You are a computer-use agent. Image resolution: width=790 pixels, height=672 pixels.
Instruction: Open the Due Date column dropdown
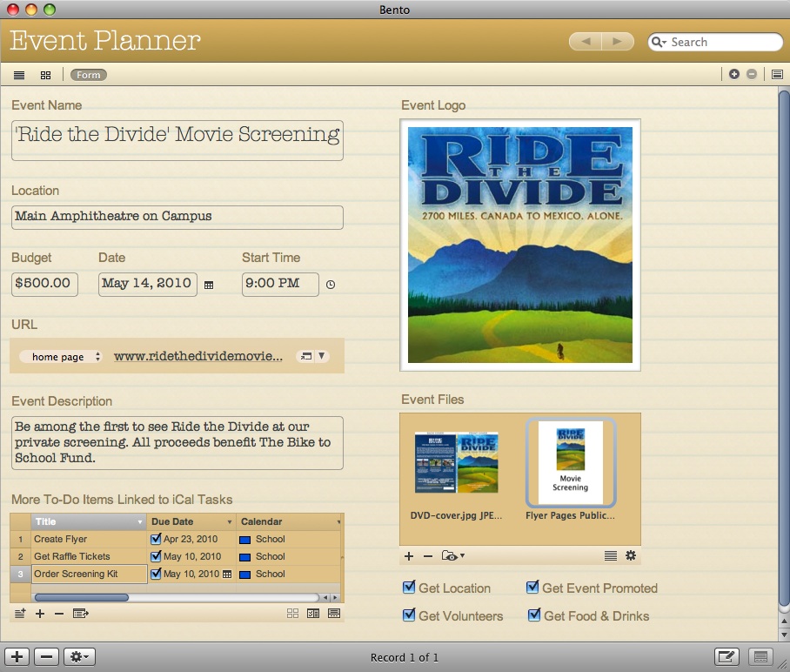tap(229, 522)
